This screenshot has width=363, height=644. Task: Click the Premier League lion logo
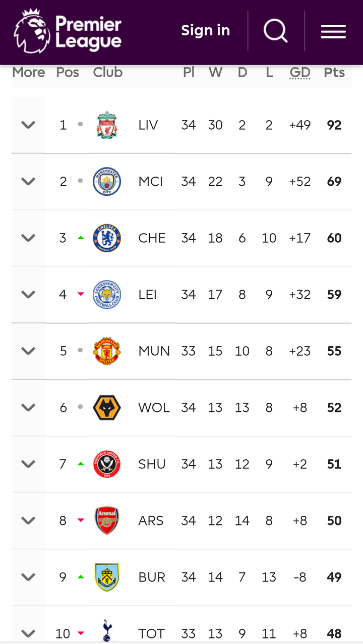point(31,31)
